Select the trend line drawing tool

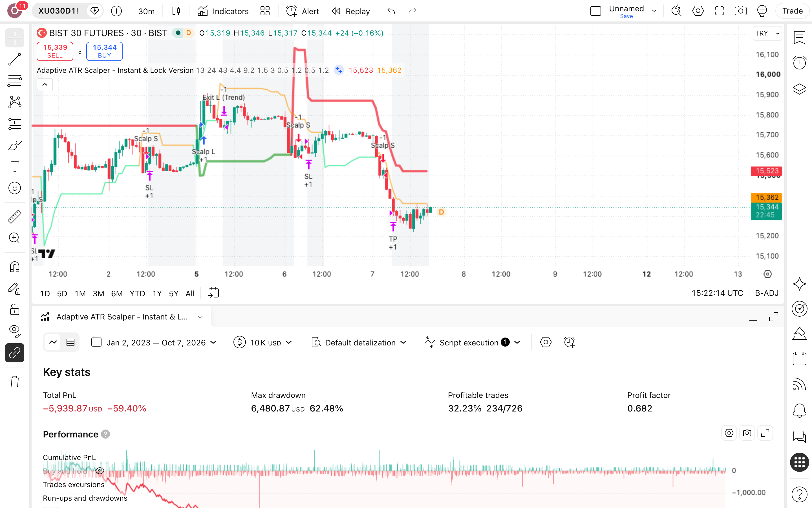click(x=14, y=60)
